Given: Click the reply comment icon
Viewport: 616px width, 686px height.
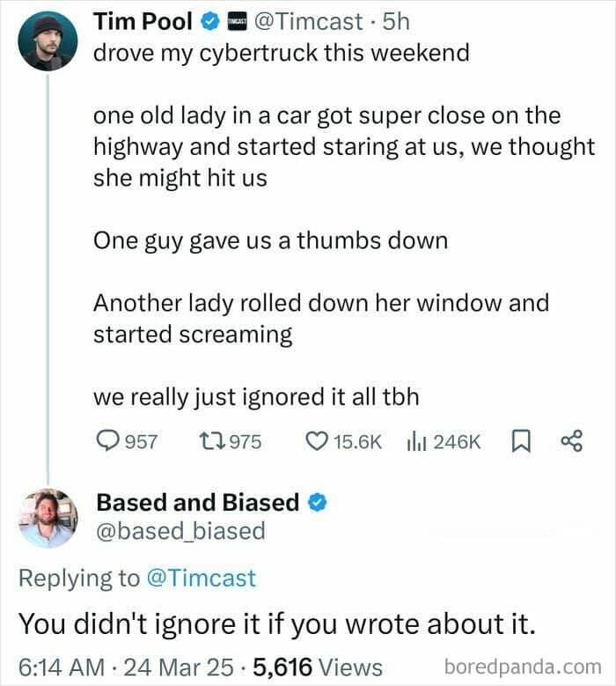Looking at the screenshot, I should coord(106,440).
